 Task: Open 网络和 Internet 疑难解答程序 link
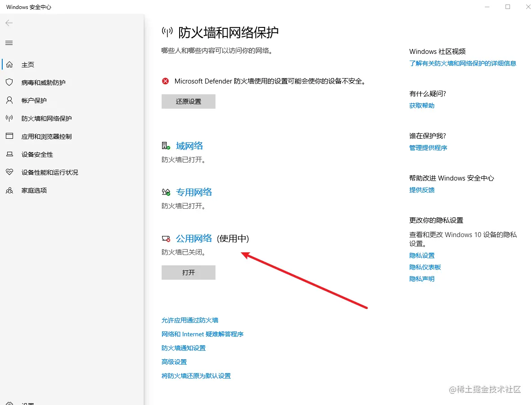202,334
